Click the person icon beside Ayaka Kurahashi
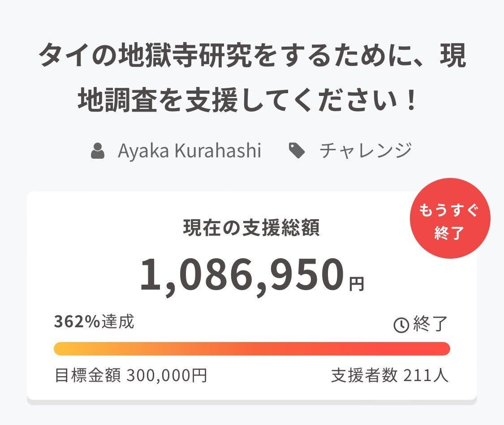The width and height of the screenshot is (504, 425). (x=97, y=152)
